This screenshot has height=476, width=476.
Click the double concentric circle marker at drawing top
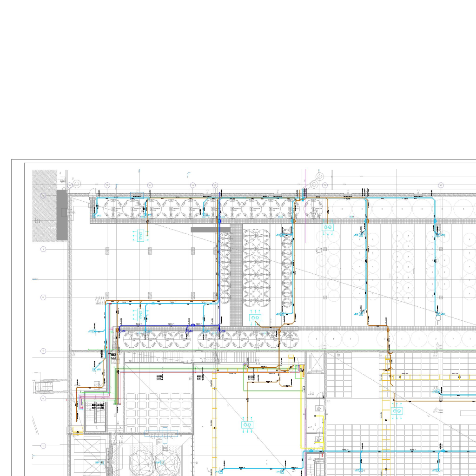(319, 177)
